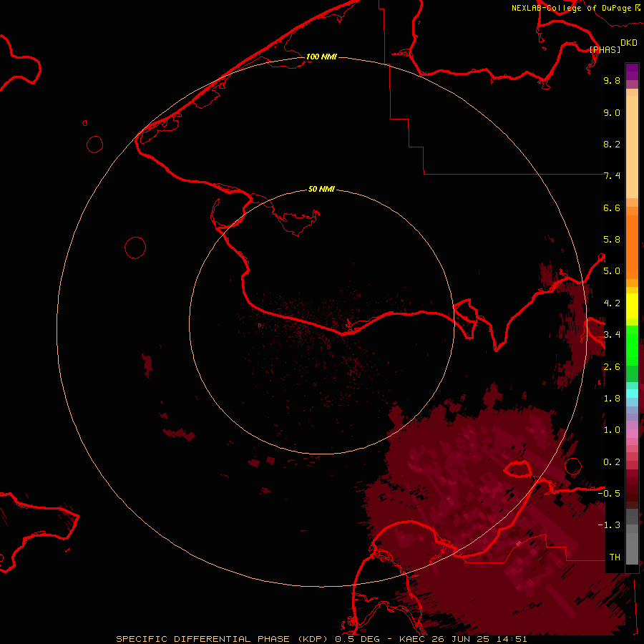Click the 5.0 value on the color scale
Screen dimensions: 644x644
(x=612, y=271)
